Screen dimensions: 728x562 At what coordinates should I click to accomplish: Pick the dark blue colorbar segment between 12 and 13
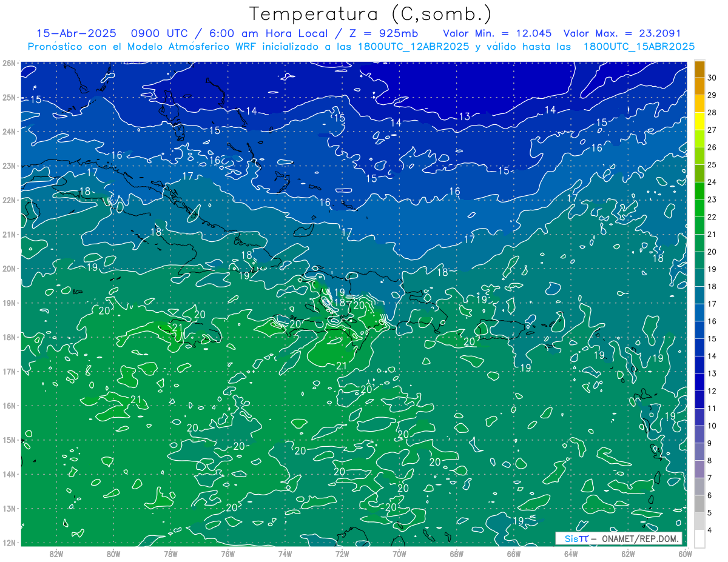699,383
